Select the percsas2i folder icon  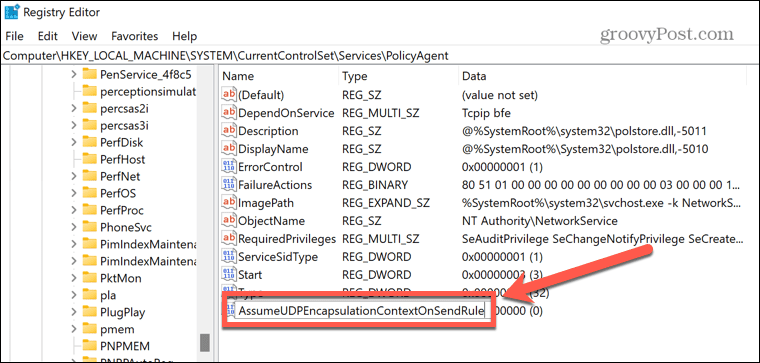click(90, 108)
